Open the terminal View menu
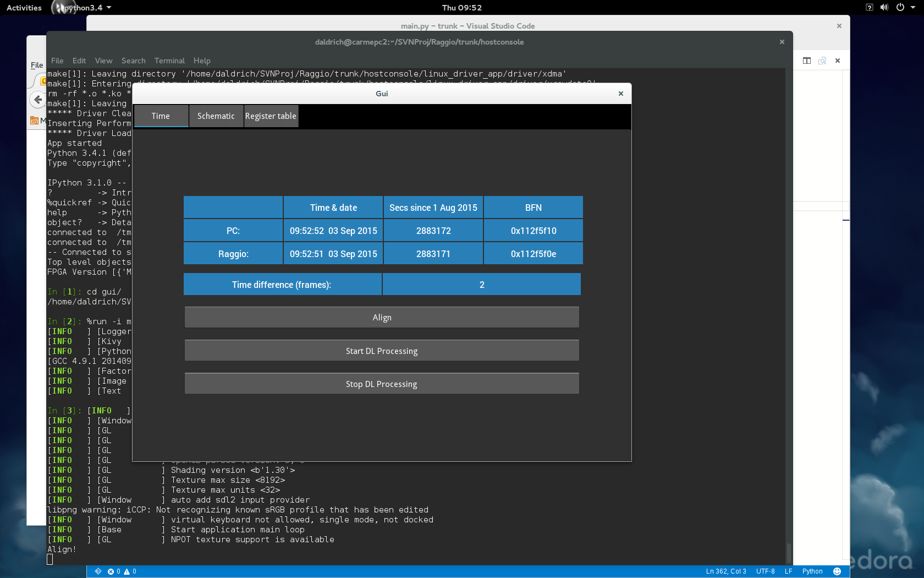Image resolution: width=924 pixels, height=578 pixels. point(103,61)
